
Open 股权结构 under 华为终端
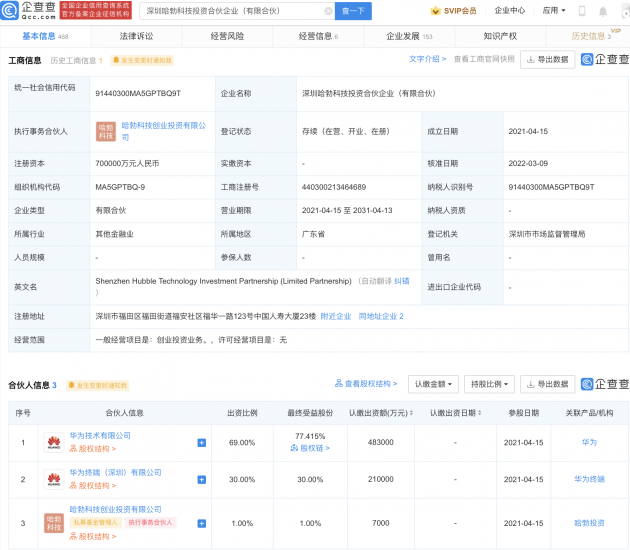coord(93,486)
